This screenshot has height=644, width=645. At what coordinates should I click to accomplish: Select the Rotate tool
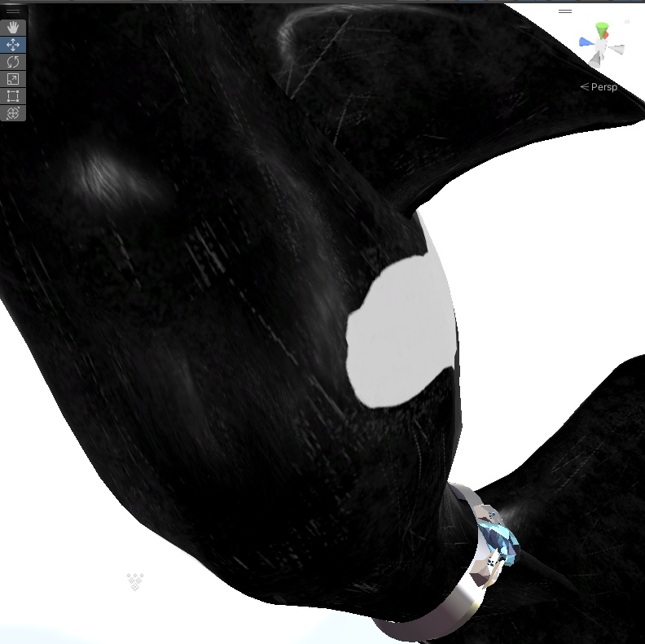(13, 62)
